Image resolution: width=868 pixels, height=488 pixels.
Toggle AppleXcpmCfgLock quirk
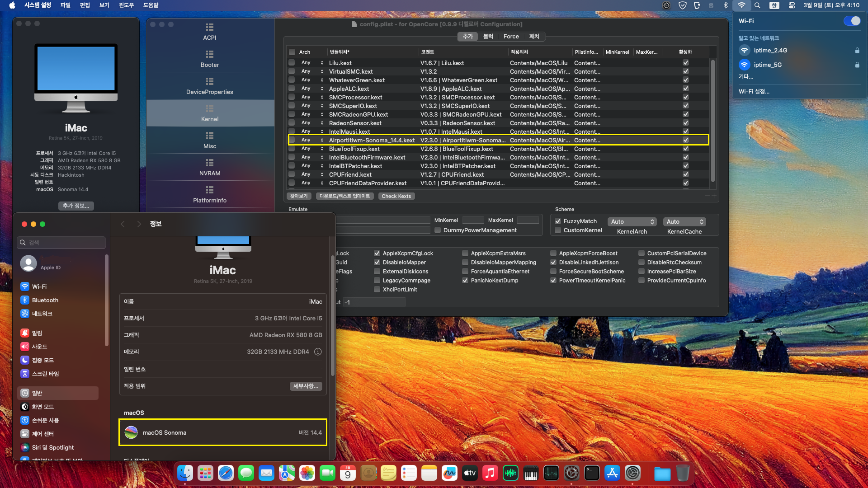pyautogui.click(x=377, y=253)
